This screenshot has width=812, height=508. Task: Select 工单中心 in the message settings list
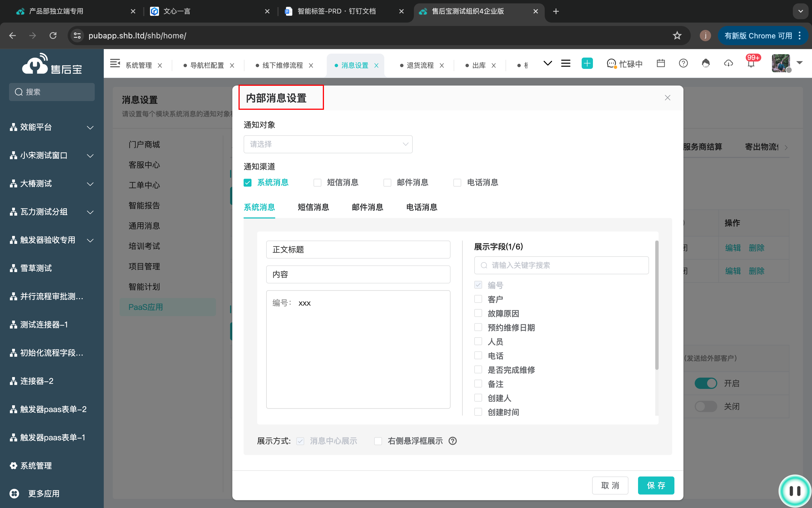coord(144,185)
